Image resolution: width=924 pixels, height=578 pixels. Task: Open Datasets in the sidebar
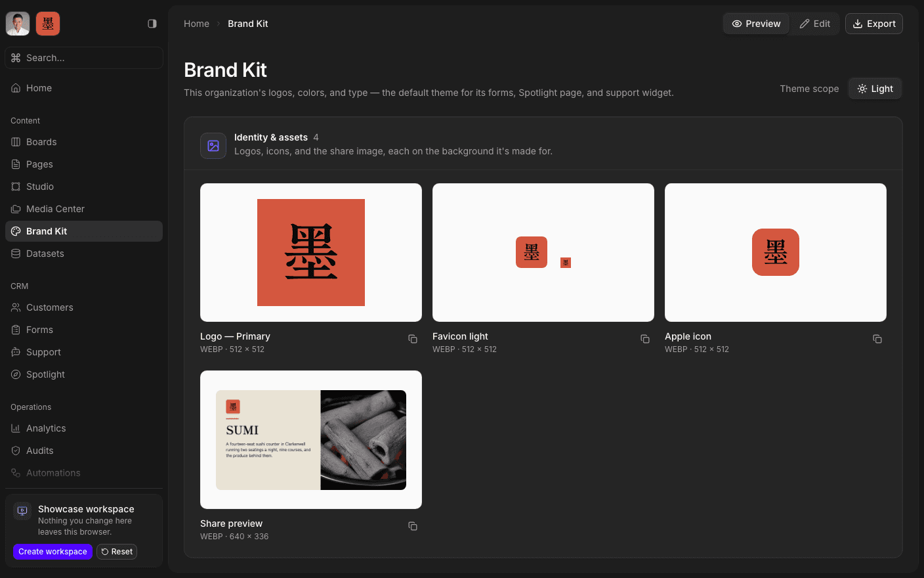(x=84, y=254)
